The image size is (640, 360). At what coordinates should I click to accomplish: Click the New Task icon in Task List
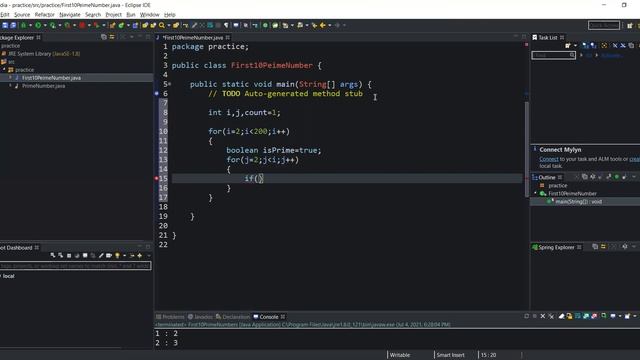567,46
